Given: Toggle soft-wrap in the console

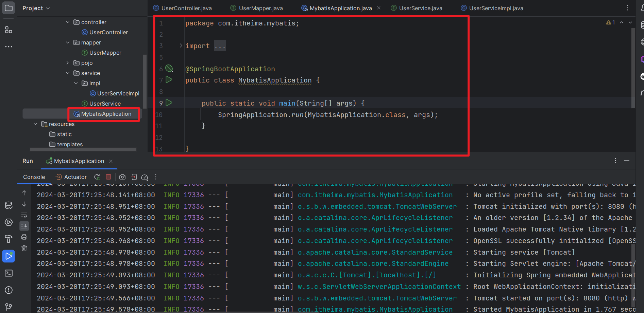Looking at the screenshot, I should 24,215.
